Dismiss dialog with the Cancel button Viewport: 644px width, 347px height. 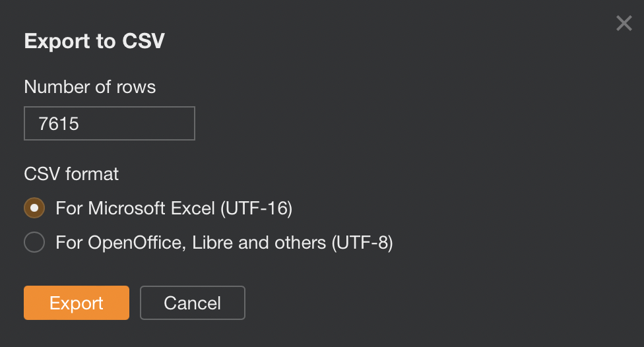pyautogui.click(x=192, y=303)
